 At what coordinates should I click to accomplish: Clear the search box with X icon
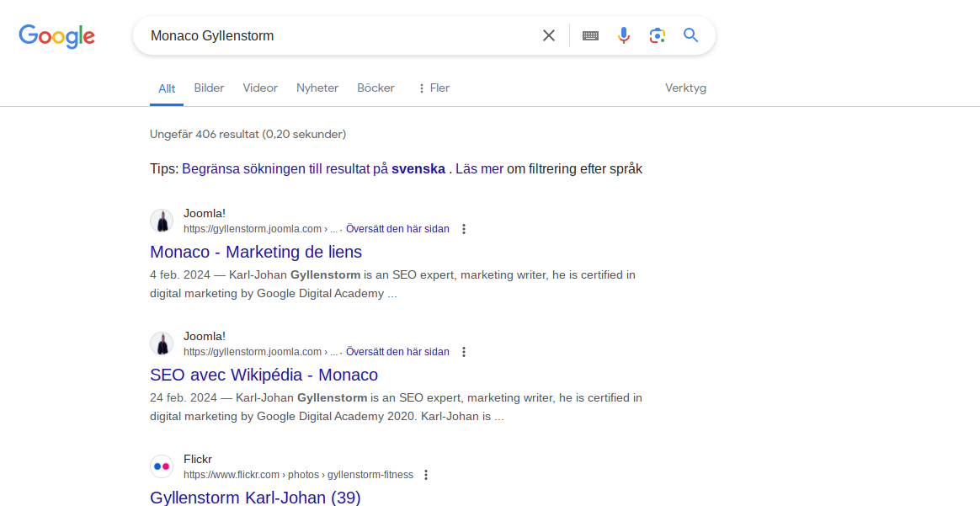pyautogui.click(x=549, y=35)
